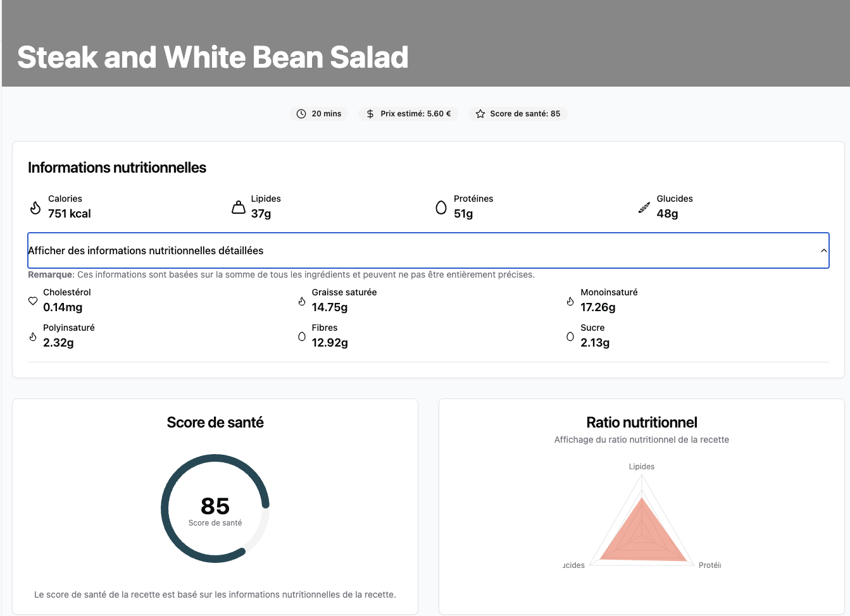
Task: Click the circular health score gauge
Action: pyautogui.click(x=215, y=508)
